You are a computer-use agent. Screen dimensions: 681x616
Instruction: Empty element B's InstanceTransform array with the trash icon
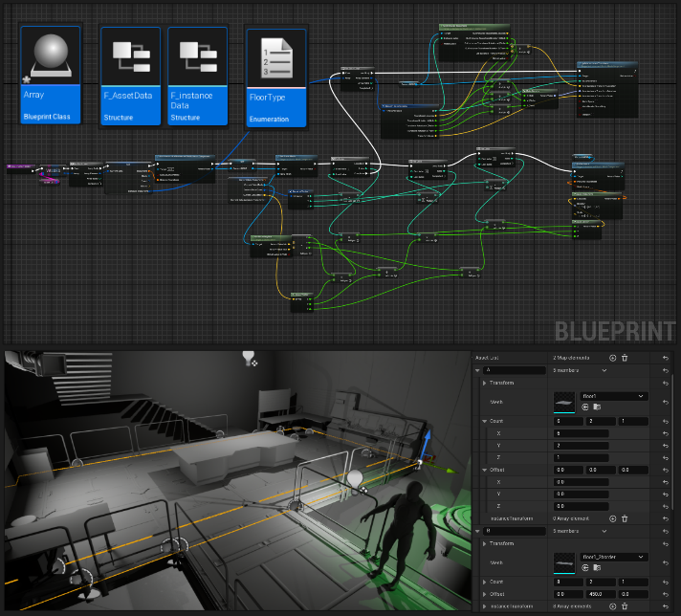(625, 606)
